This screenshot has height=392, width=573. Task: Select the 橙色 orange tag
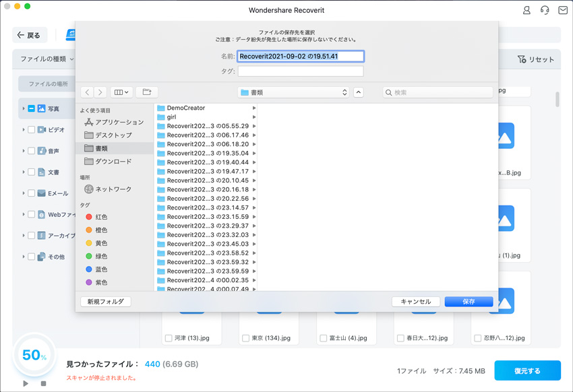pyautogui.click(x=97, y=230)
